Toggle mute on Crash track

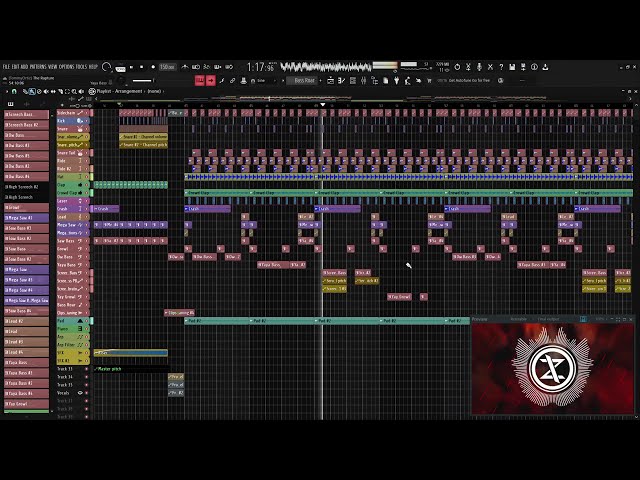click(x=87, y=209)
